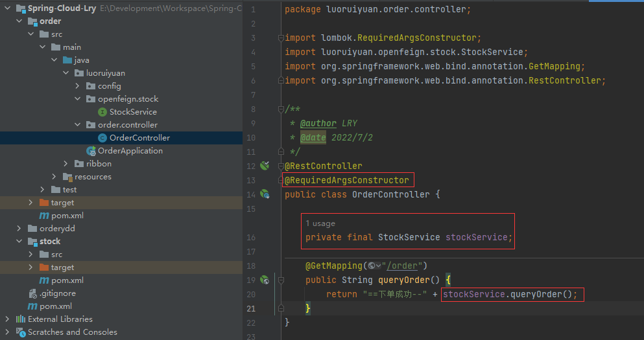
Task: Click the @date Javadoc tag
Action: 313,138
